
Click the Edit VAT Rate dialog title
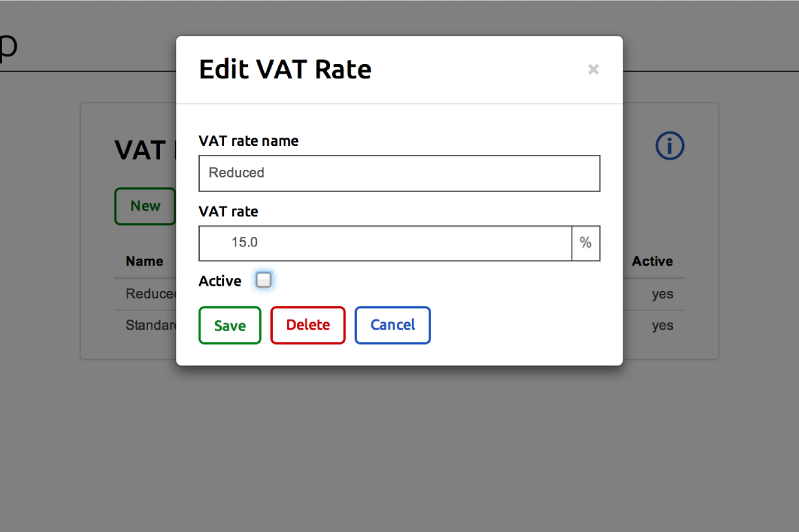pyautogui.click(x=284, y=70)
